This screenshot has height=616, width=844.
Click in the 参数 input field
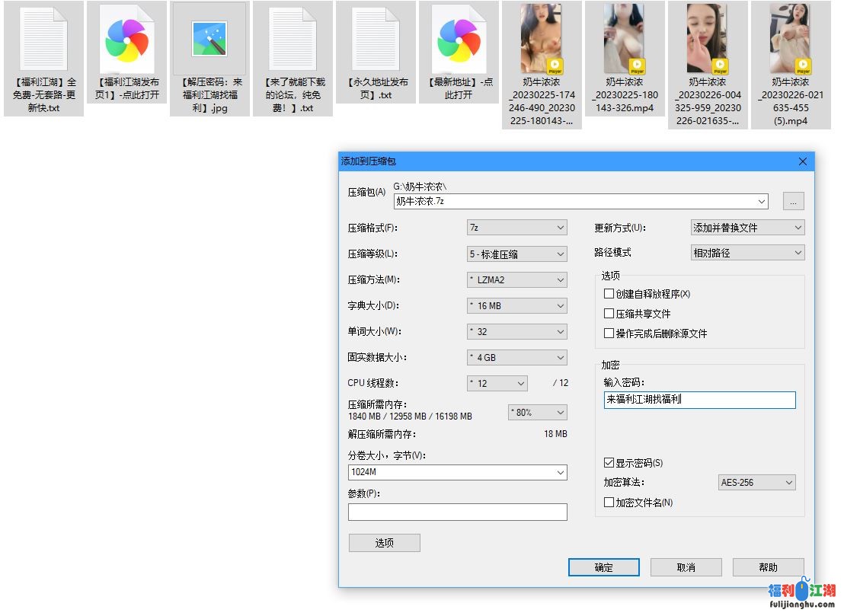[x=457, y=512]
